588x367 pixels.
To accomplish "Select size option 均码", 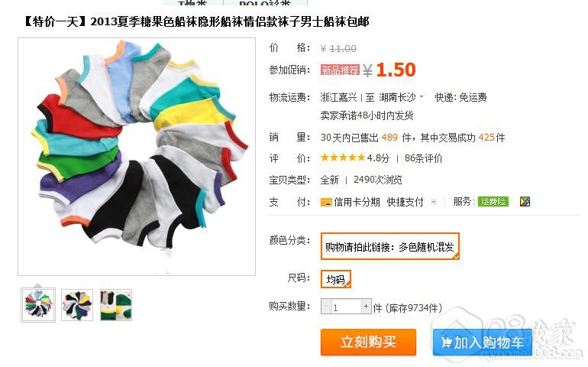I will pos(336,279).
